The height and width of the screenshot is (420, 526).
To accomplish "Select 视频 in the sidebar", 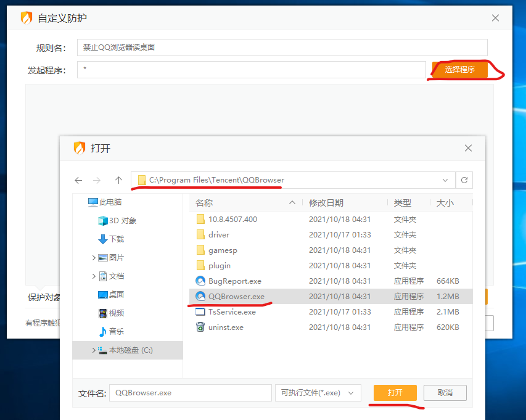I will tap(117, 313).
